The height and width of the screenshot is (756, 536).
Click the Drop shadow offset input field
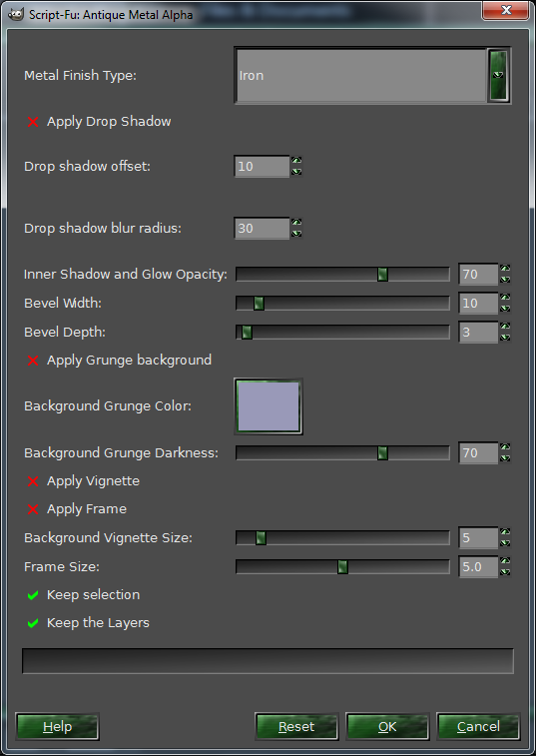pos(262,167)
